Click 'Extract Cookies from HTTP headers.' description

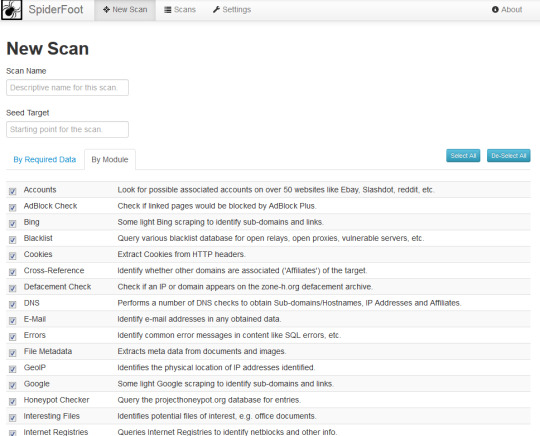[181, 255]
